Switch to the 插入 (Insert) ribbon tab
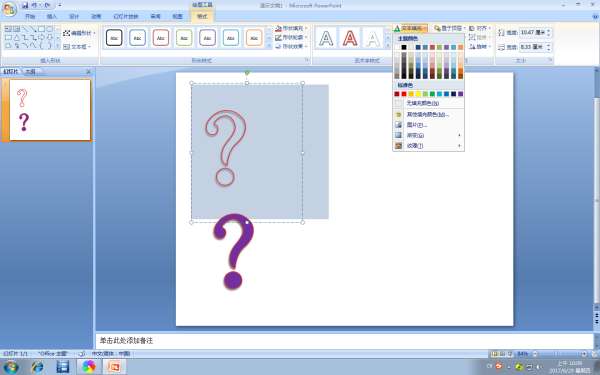Screen dimensions: 600x375 point(52,16)
